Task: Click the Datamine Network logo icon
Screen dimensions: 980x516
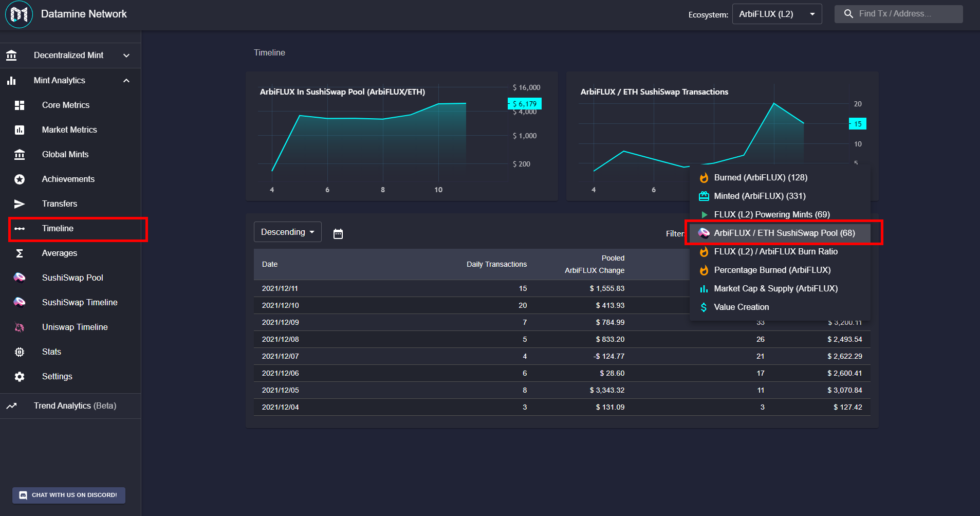Action: [19, 14]
